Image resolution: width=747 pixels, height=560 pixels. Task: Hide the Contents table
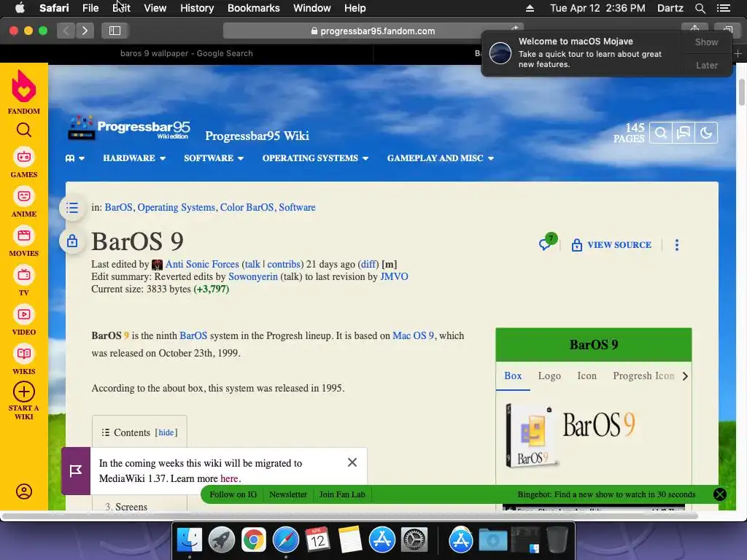pos(166,432)
